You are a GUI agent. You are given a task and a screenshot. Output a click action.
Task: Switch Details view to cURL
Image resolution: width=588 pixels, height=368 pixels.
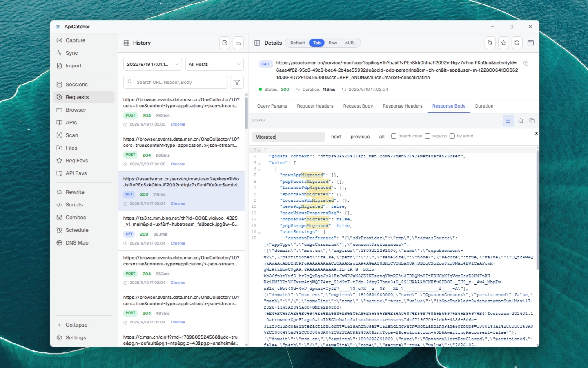tap(350, 43)
